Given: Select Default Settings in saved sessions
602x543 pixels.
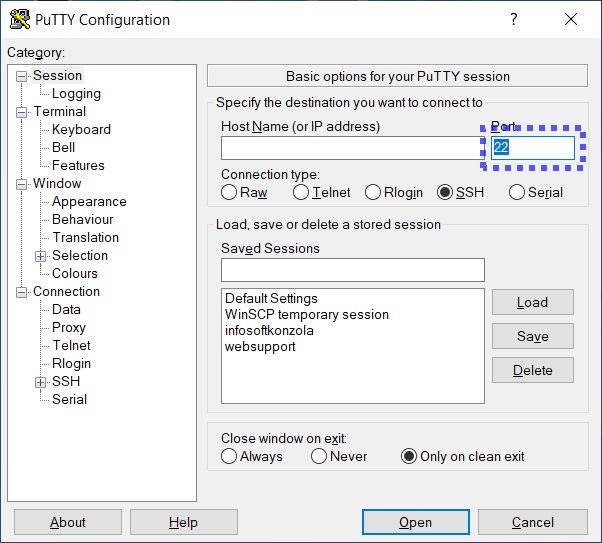Looking at the screenshot, I should click(271, 298).
